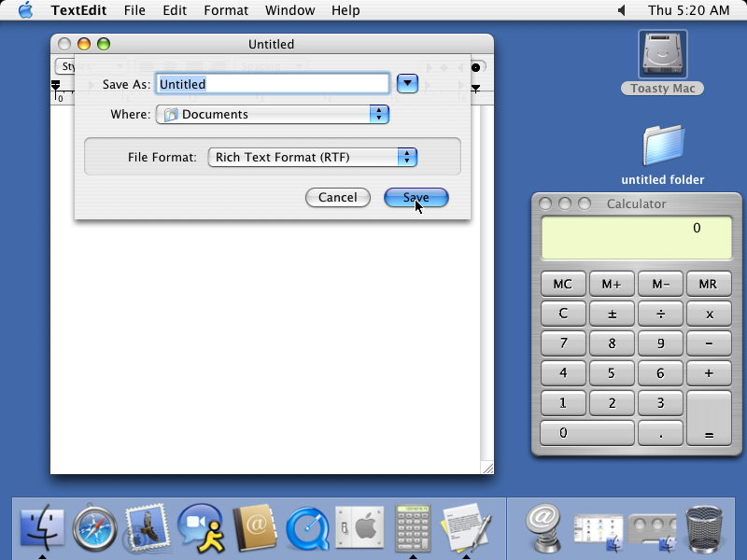This screenshot has height=560, width=747.
Task: Open the File Format popup menu
Action: tap(312, 157)
